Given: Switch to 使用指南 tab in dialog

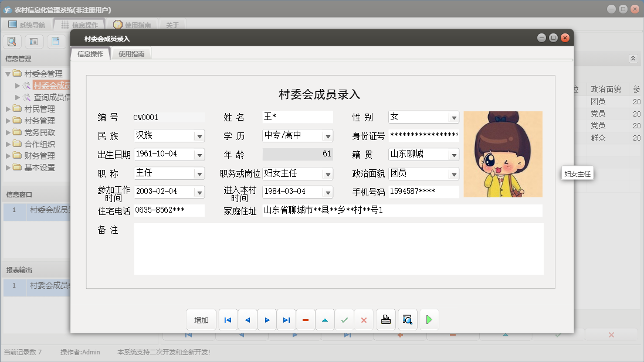Looking at the screenshot, I should pos(131,54).
